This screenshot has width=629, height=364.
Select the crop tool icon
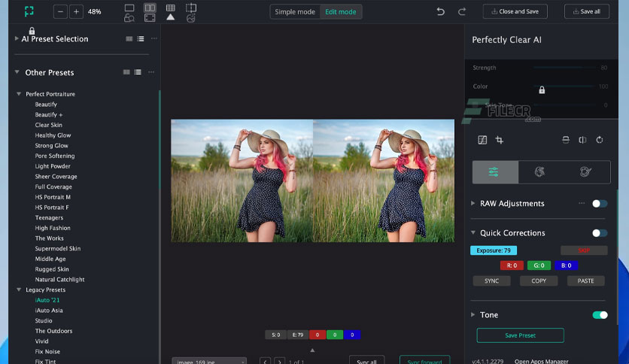pyautogui.click(x=500, y=140)
